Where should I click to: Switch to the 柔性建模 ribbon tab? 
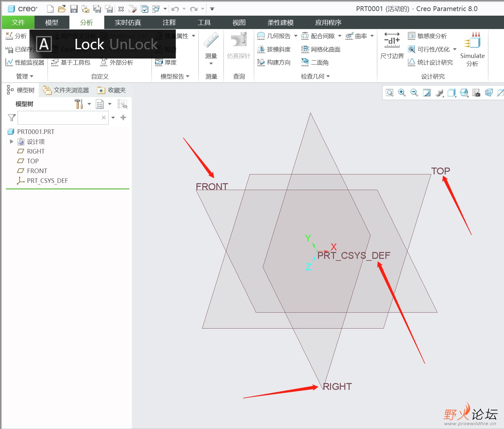coord(281,22)
